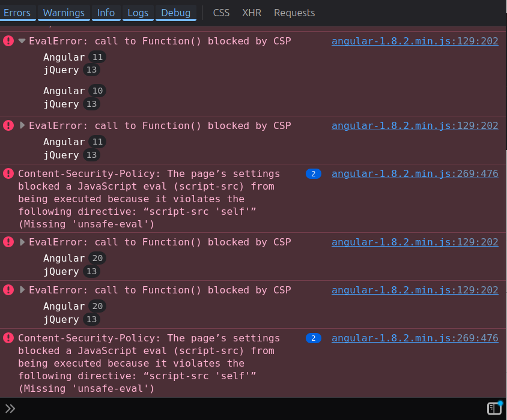The width and height of the screenshot is (507, 420).
Task: Open source link of the expanded EvalError
Action: point(415,41)
